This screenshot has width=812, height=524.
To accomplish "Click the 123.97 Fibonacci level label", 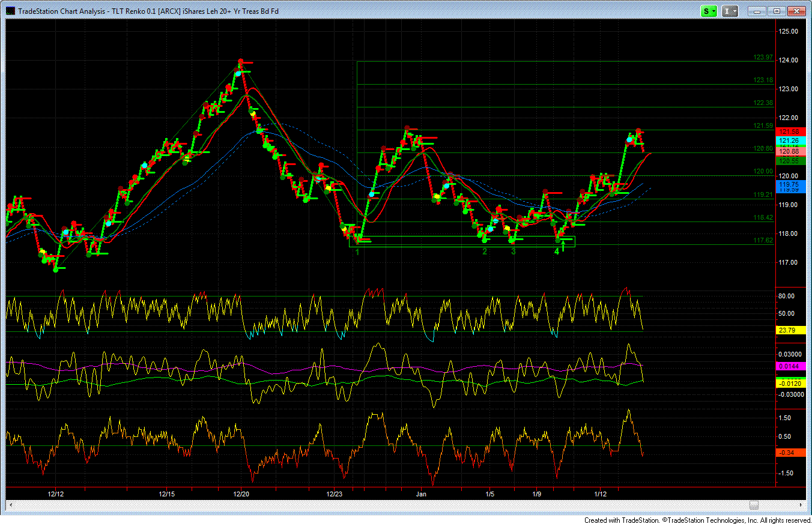I will 763,58.
